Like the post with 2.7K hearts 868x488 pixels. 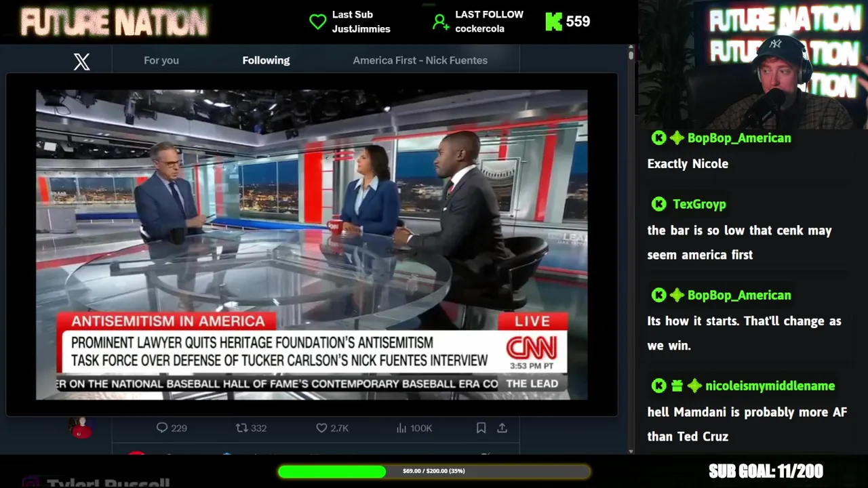pyautogui.click(x=321, y=428)
